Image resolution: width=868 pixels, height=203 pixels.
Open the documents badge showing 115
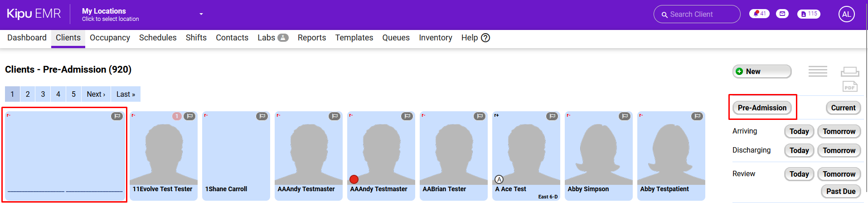(809, 14)
